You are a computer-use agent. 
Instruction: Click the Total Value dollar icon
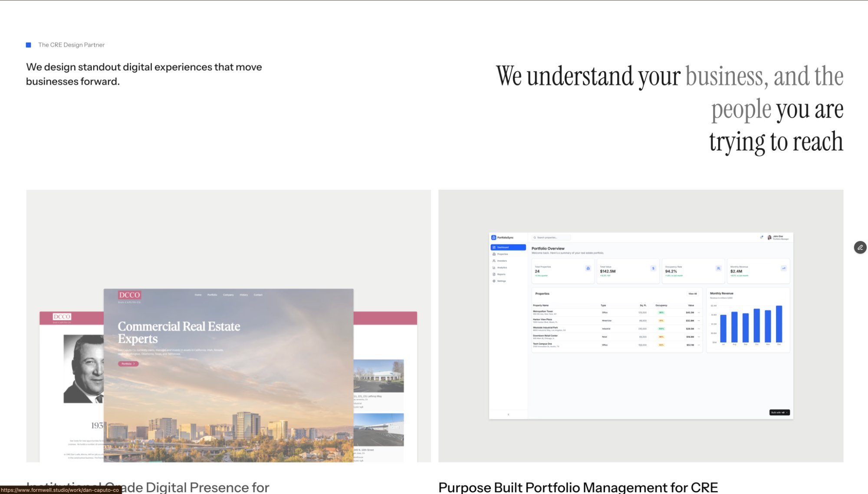(x=653, y=268)
